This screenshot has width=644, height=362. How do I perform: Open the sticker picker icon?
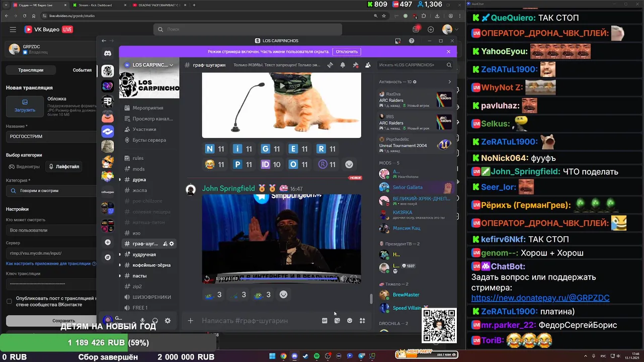337,321
